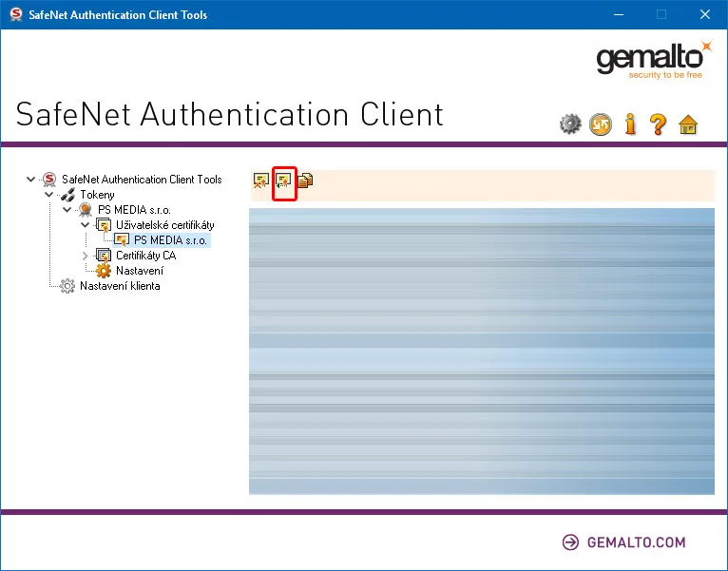Image resolution: width=728 pixels, height=571 pixels.
Task: Click the export certificate toolbar icon
Action: (x=283, y=181)
